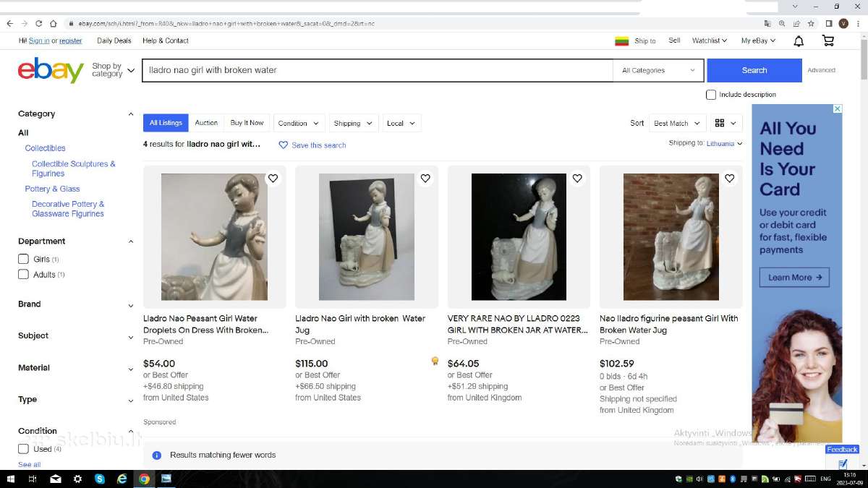Open the notifications bell icon
The width and height of the screenshot is (868, 488).
(x=799, y=41)
